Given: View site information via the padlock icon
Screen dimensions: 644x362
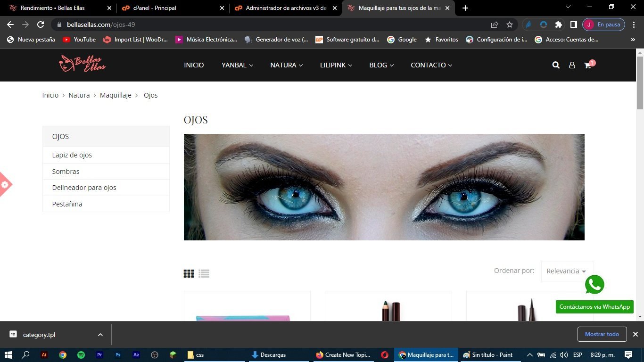Looking at the screenshot, I should 59,25.
